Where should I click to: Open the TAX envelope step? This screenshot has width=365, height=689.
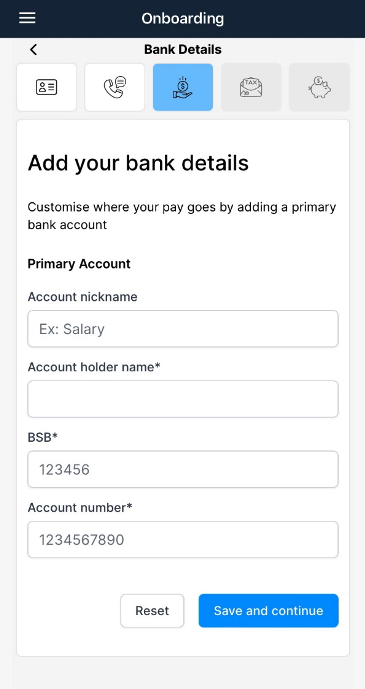[251, 87]
